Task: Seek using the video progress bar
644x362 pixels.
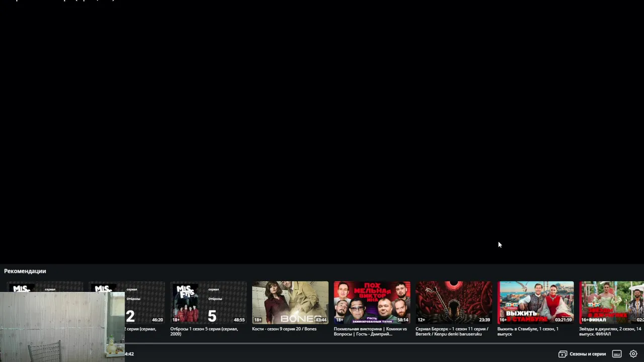Action: coord(384,343)
